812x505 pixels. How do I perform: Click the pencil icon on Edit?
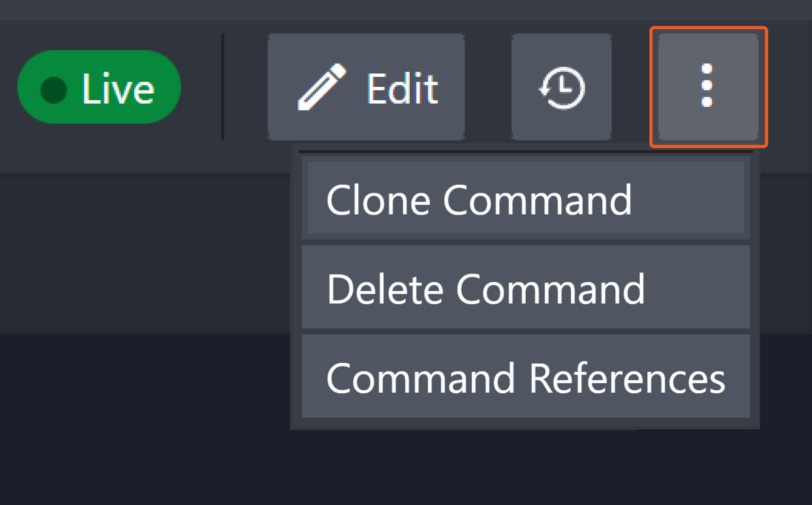(x=322, y=87)
